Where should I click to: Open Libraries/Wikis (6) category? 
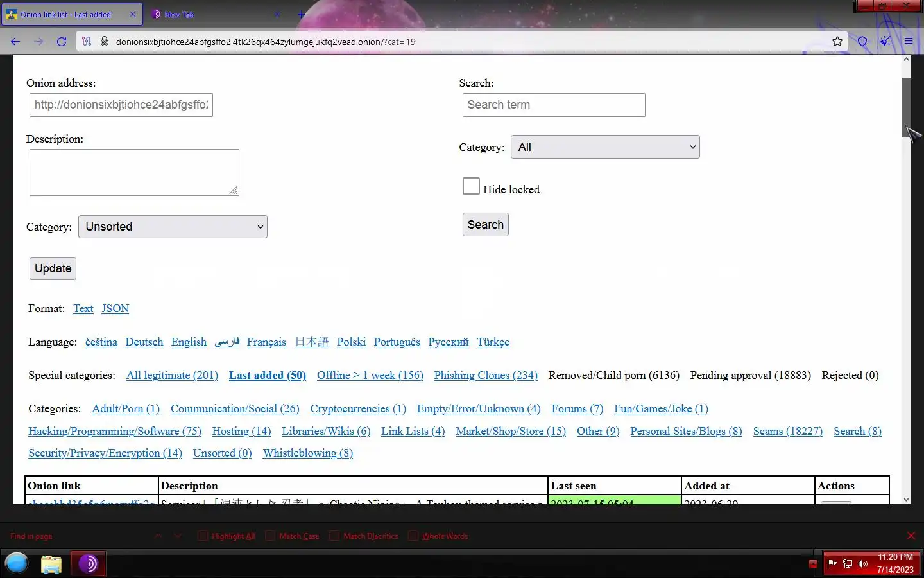(x=326, y=431)
